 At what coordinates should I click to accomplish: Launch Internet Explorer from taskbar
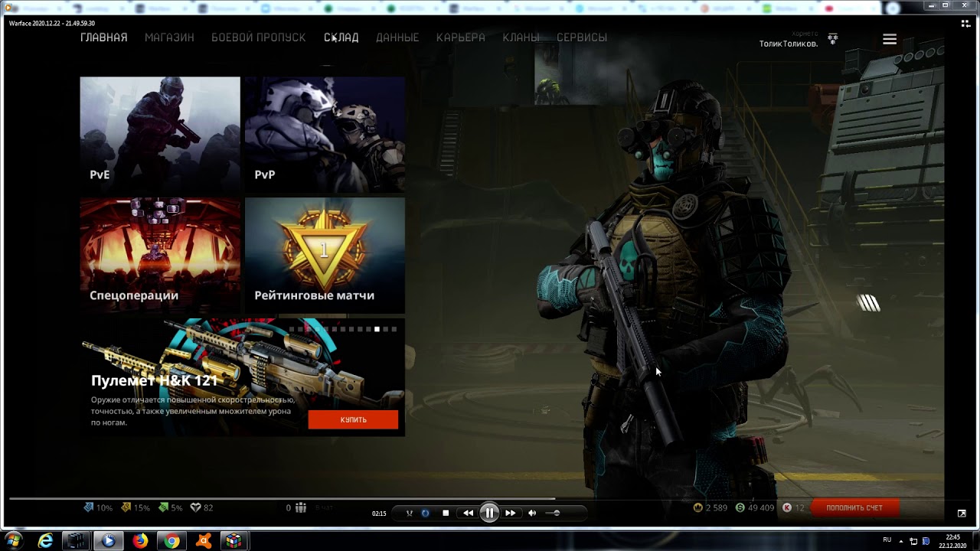(46, 540)
